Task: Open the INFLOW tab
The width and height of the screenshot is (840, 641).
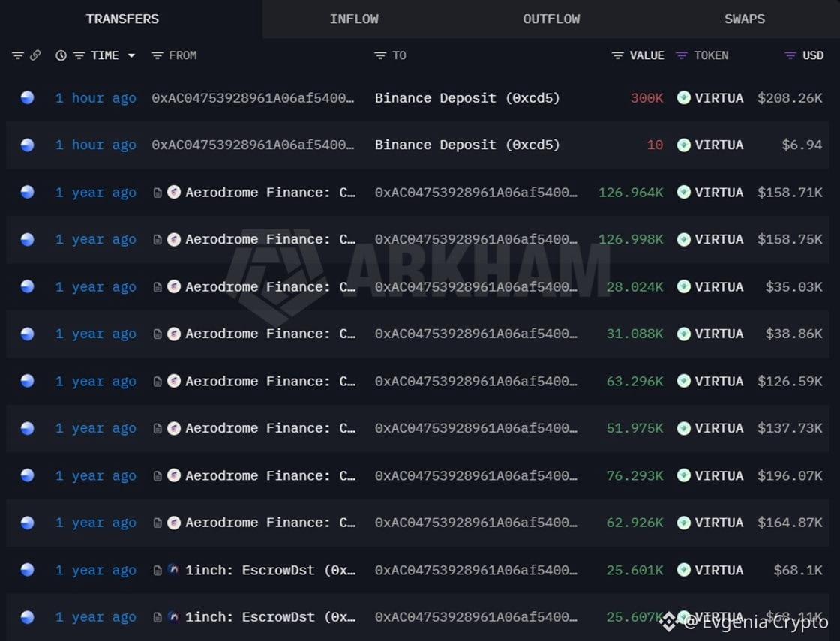Action: tap(354, 19)
